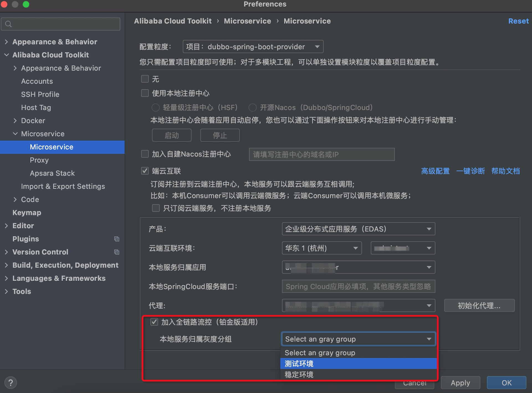532x393 pixels.
Task: Open the 华东 1 (杭州) region dropdown
Action: (321, 248)
